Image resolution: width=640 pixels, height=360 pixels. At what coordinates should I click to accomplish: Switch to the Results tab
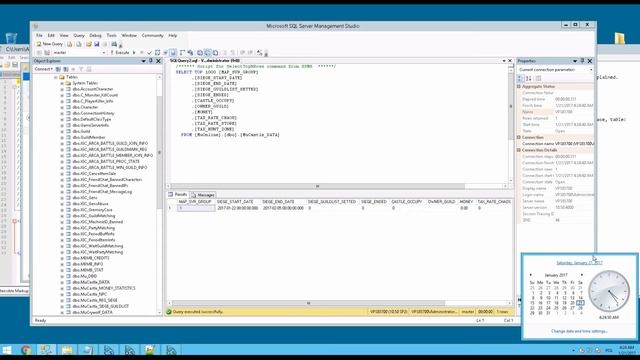point(178,195)
